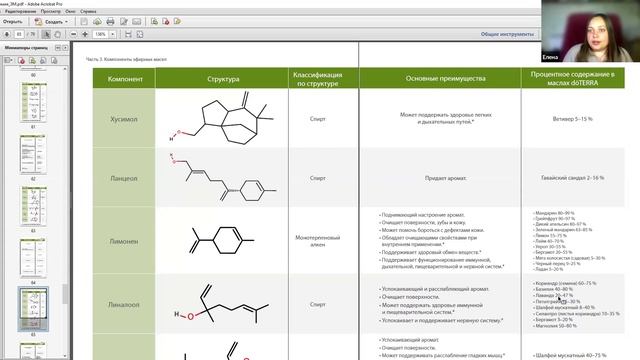Click the Лимонен cell
This screenshot has height=360, width=640.
pyautogui.click(x=124, y=241)
